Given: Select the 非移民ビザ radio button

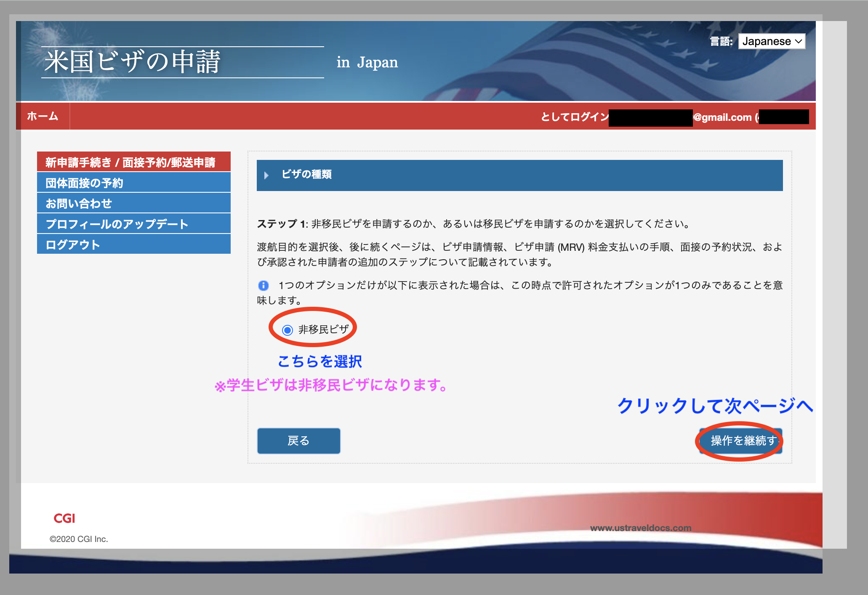Looking at the screenshot, I should point(288,330).
